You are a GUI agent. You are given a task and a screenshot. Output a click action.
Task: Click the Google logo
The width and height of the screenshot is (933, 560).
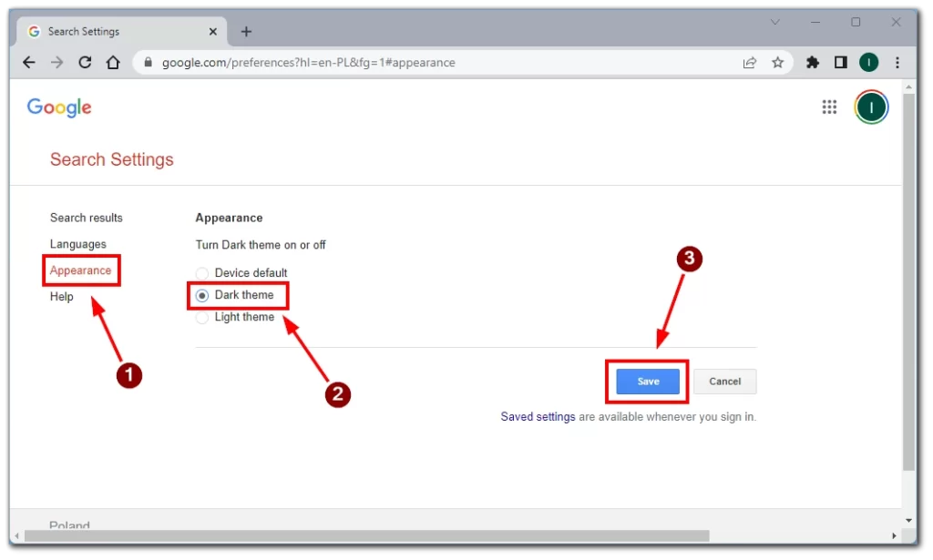(59, 107)
